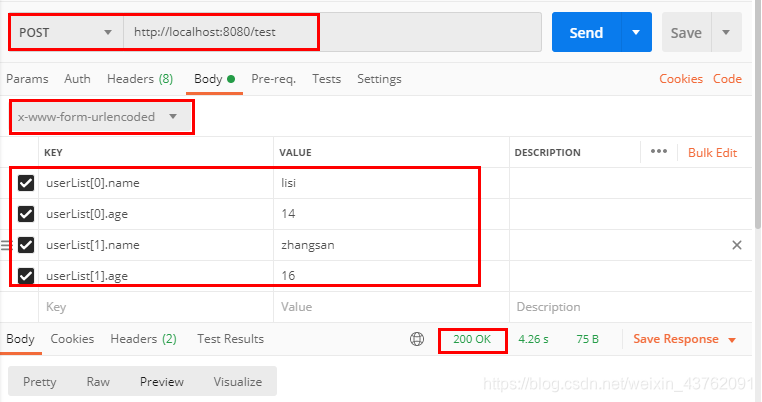Click the KEY column header

coord(53,153)
